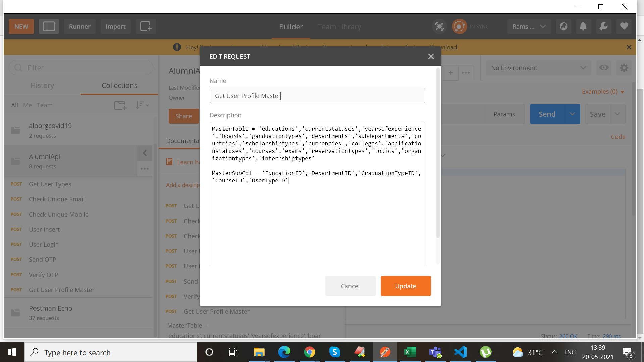
Task: Open the Save dropdown arrow
Action: [x=618, y=114]
